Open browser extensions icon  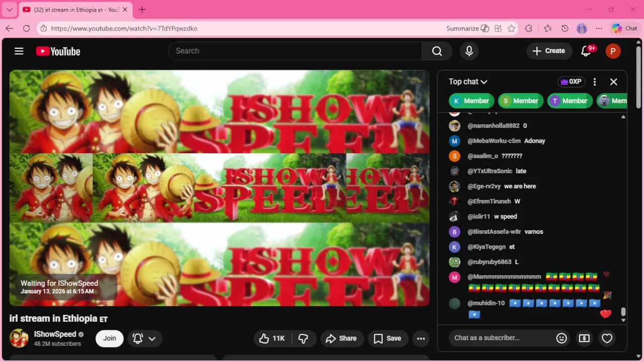[x=528, y=29]
